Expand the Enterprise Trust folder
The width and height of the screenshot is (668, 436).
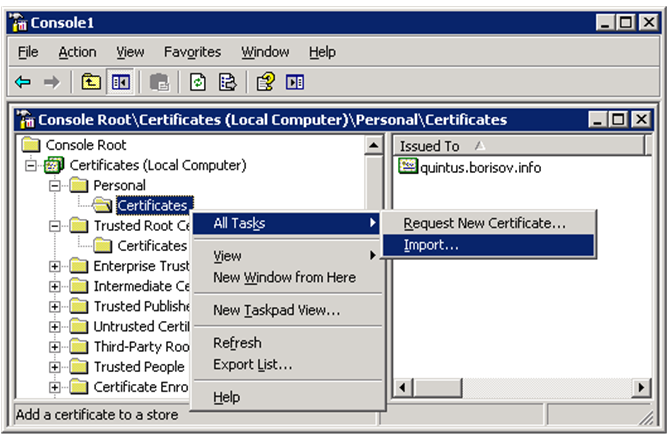[x=55, y=266]
